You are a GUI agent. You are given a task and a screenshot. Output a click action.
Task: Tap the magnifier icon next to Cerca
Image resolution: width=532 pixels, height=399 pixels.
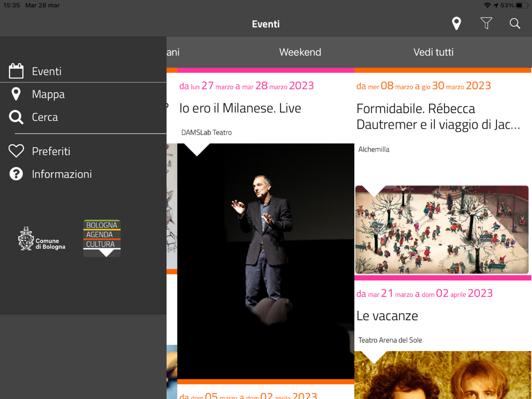pyautogui.click(x=16, y=117)
